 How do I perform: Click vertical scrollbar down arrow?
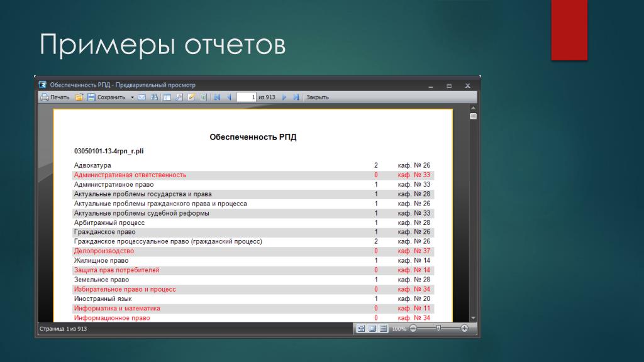[473, 318]
